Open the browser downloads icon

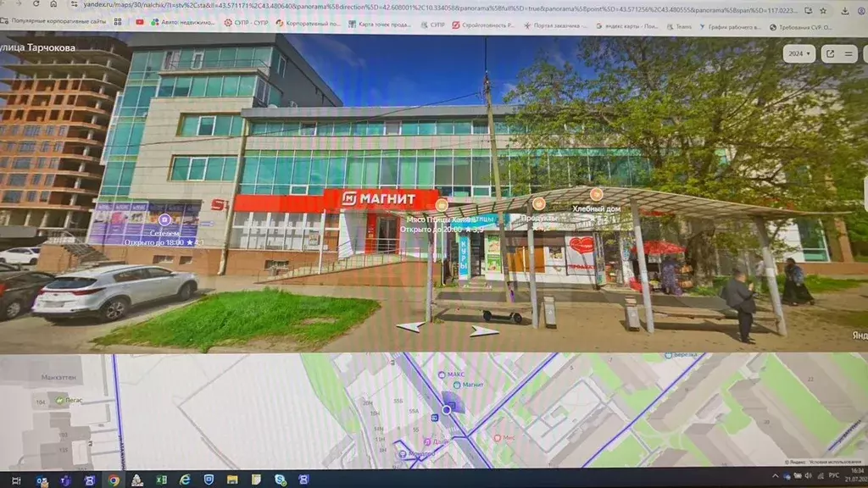[x=845, y=11]
